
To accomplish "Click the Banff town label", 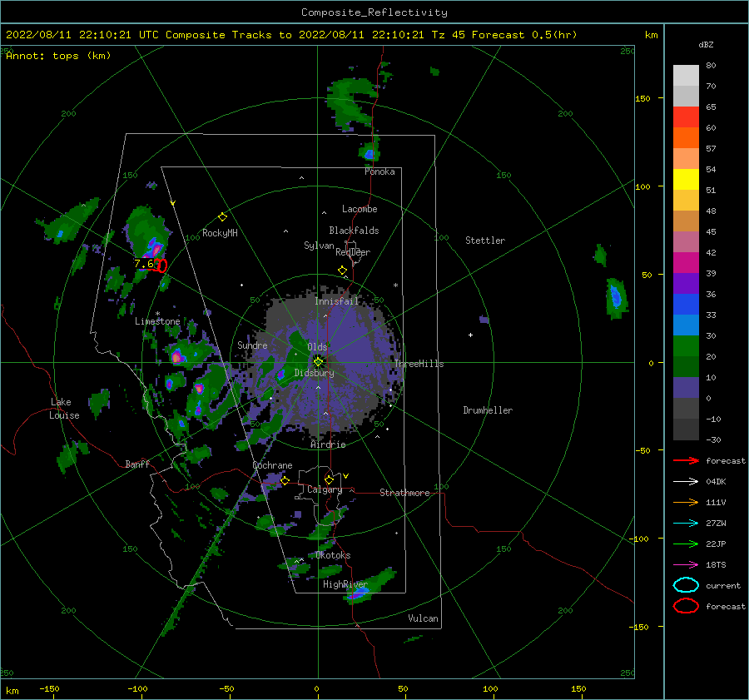I will coord(137,464).
